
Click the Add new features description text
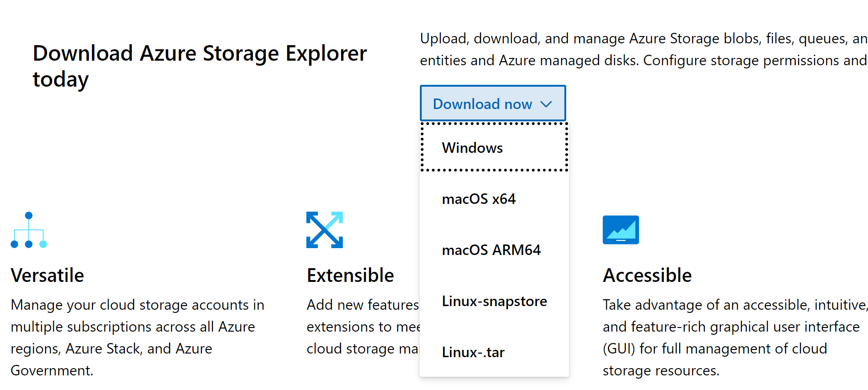[x=362, y=327]
